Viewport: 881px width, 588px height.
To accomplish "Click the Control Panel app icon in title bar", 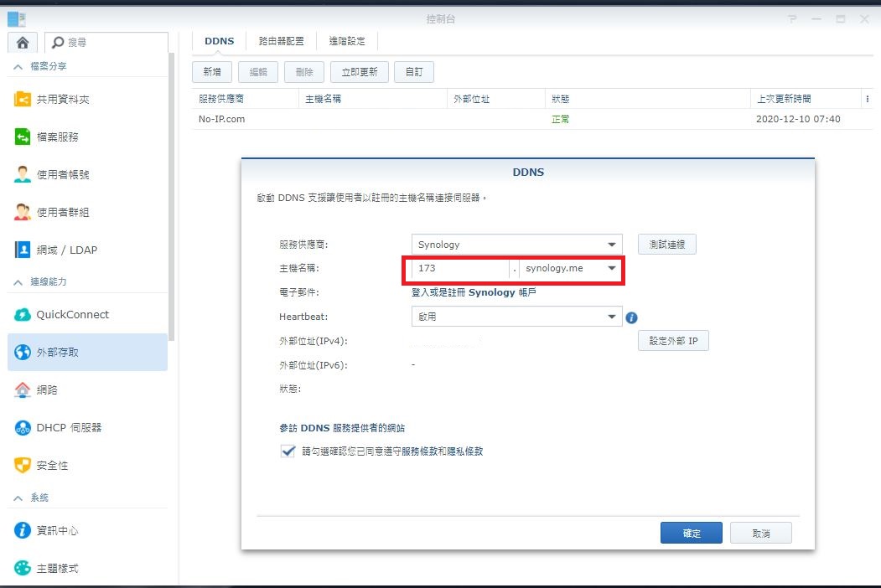I will click(x=16, y=19).
